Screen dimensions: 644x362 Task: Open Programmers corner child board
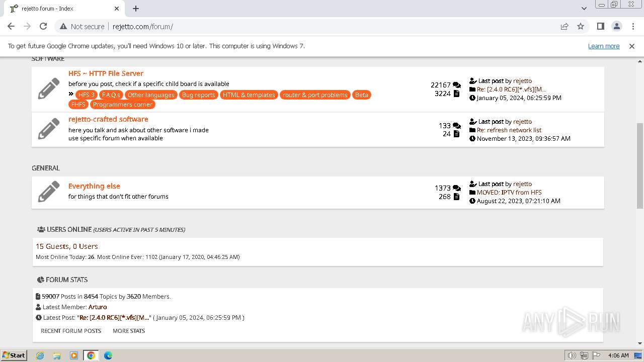tap(123, 105)
